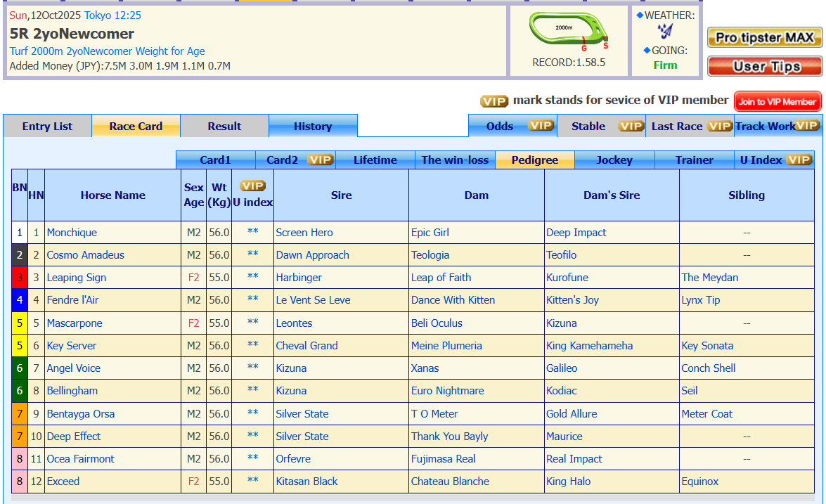Select the Pedigree sub-tab
The width and height of the screenshot is (826, 504).
(x=535, y=160)
